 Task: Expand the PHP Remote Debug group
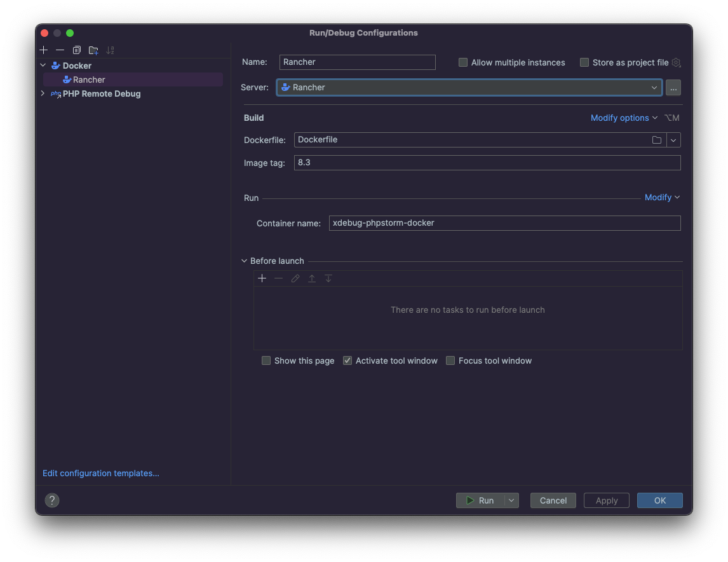(42, 93)
